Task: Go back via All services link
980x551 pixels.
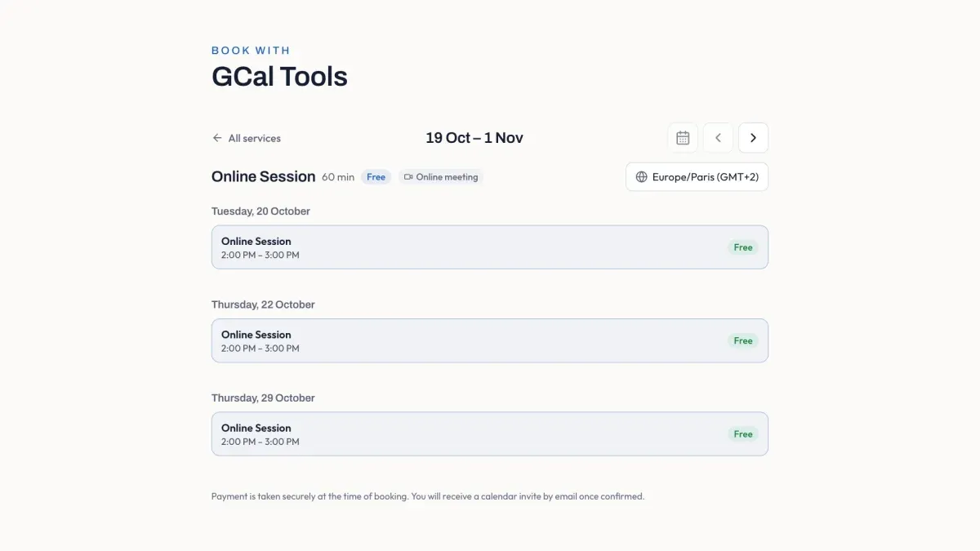Action: tap(246, 138)
